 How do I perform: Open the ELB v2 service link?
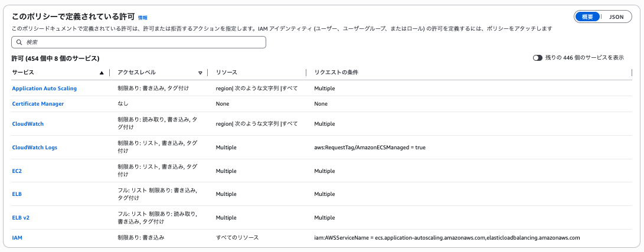pos(21,218)
